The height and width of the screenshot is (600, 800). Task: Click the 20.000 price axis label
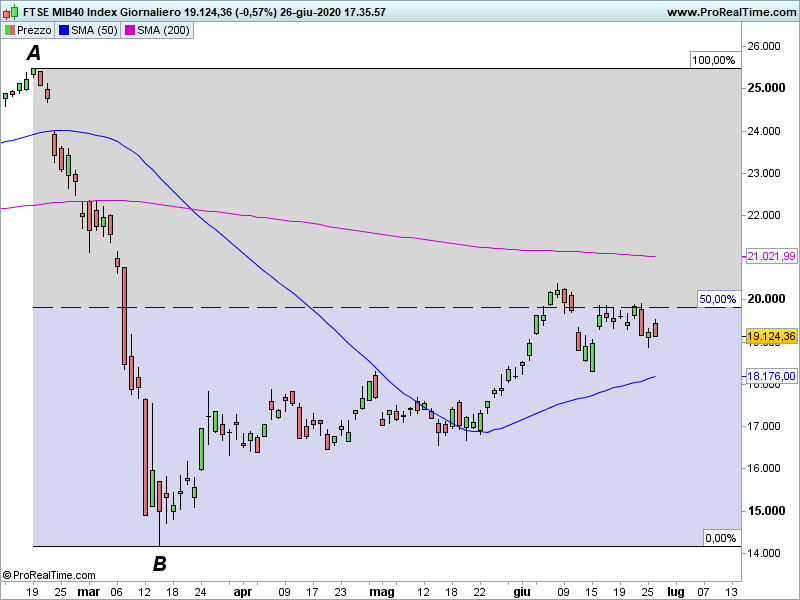[x=766, y=298]
